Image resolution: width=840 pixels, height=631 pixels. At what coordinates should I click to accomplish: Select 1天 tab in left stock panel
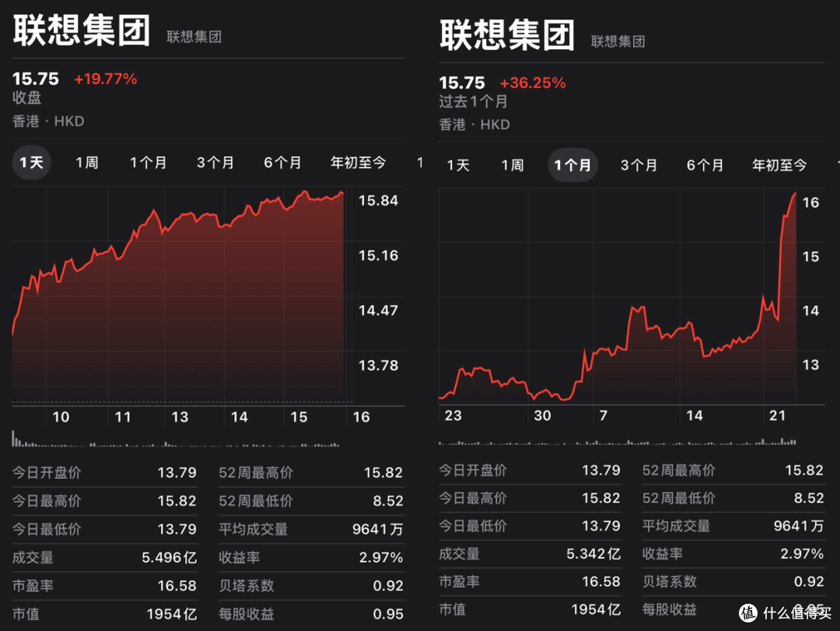[x=31, y=163]
